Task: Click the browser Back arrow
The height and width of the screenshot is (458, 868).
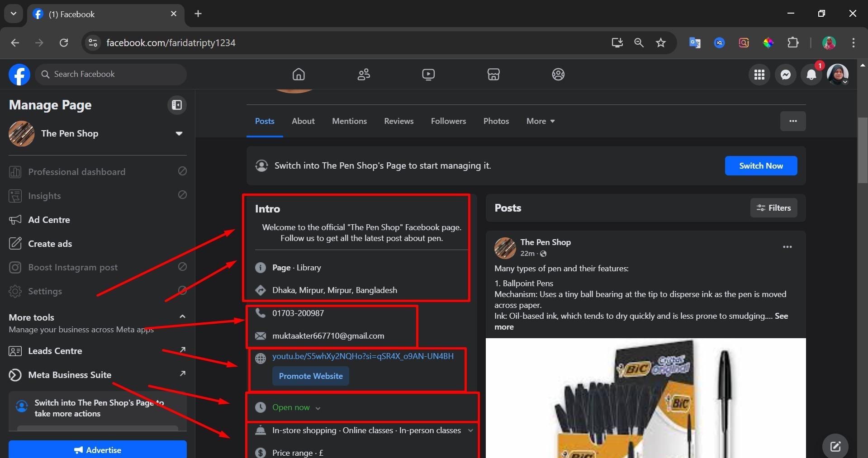Action: 15,42
